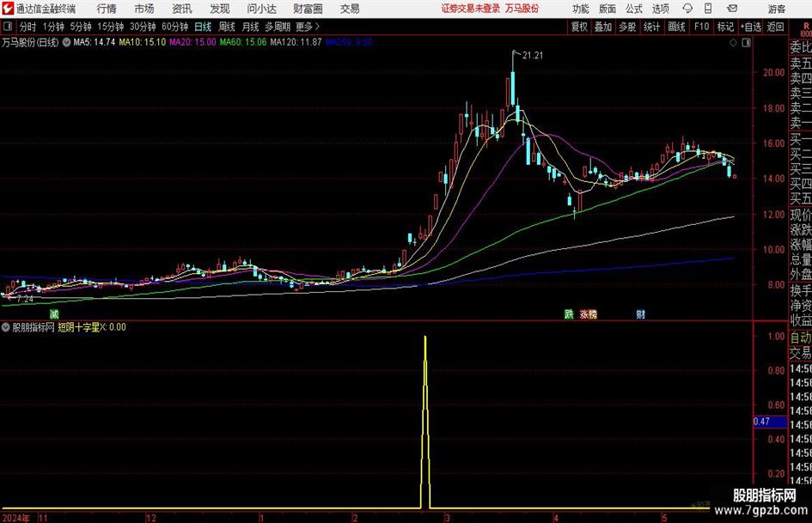Click the 通达信 red logo icon
This screenshot has width=812, height=523.
pos(8,9)
